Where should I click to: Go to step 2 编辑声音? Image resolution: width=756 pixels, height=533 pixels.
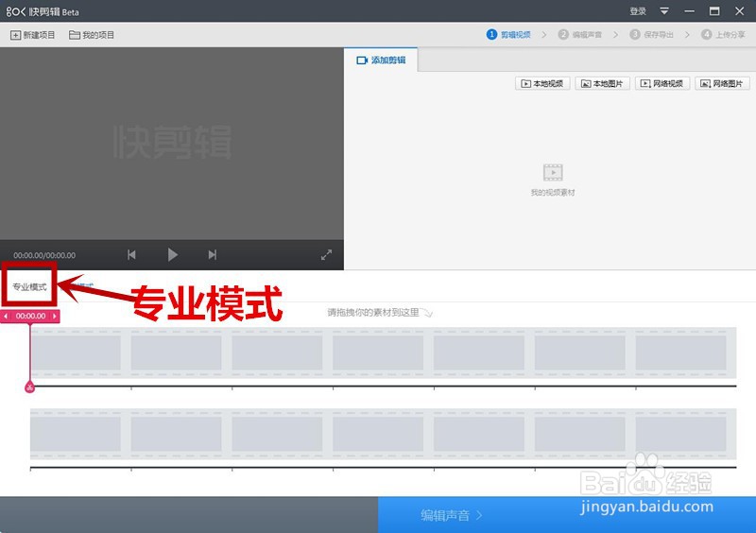(x=580, y=35)
